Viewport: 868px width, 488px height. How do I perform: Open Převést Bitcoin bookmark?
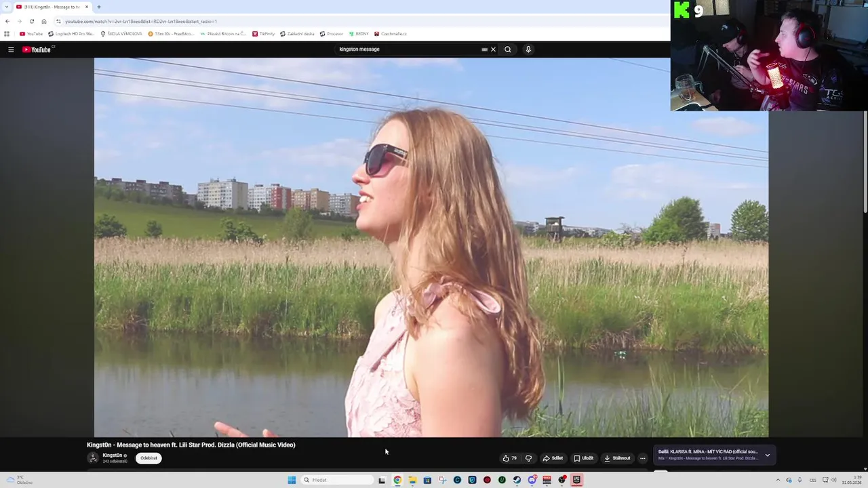point(223,33)
